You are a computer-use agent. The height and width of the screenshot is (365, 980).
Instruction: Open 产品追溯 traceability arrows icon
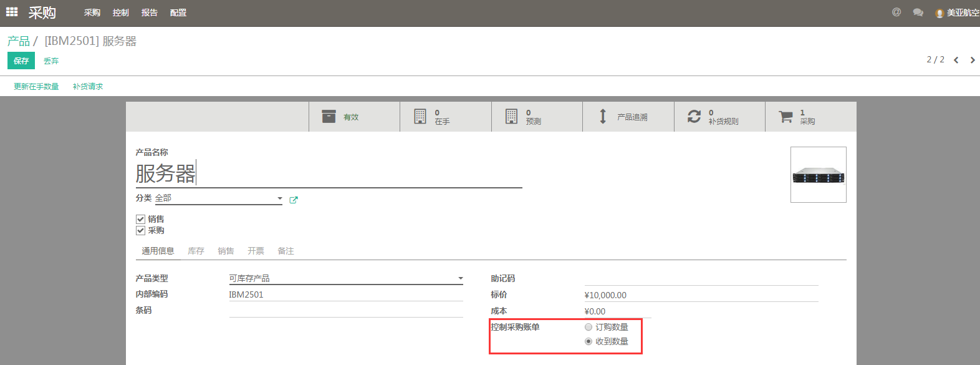coord(603,117)
